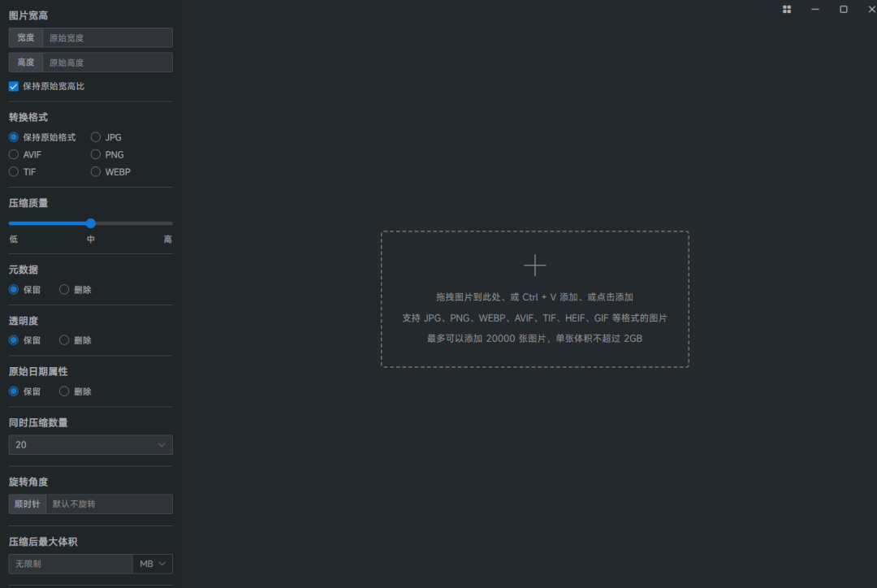Screen dimensions: 877x588
Task: Minimize the window
Action: click(815, 10)
